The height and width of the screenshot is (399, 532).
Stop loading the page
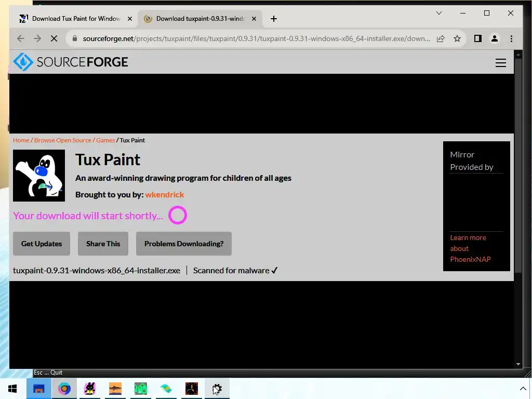click(x=54, y=38)
